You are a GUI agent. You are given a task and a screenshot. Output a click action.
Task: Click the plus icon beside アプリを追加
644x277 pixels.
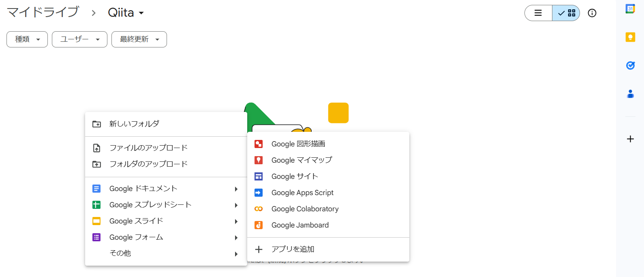(x=259, y=249)
